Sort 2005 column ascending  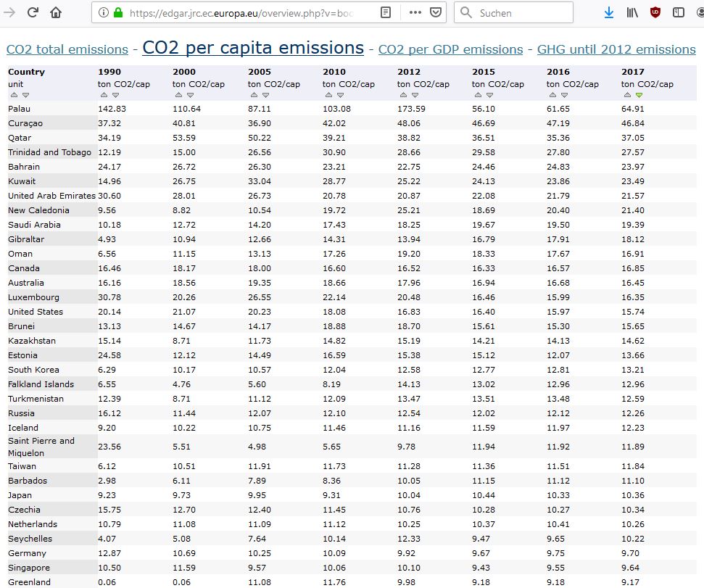click(x=254, y=95)
